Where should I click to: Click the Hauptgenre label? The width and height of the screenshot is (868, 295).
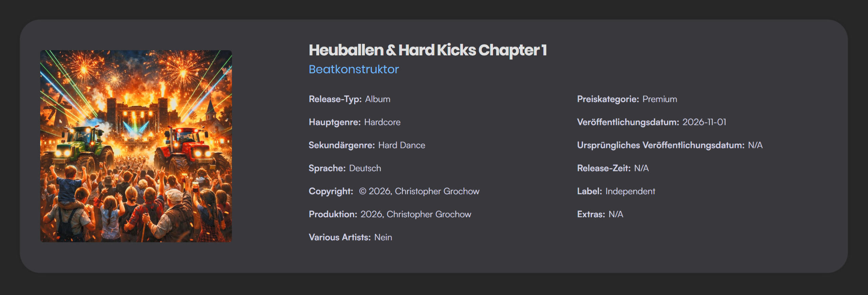click(334, 122)
